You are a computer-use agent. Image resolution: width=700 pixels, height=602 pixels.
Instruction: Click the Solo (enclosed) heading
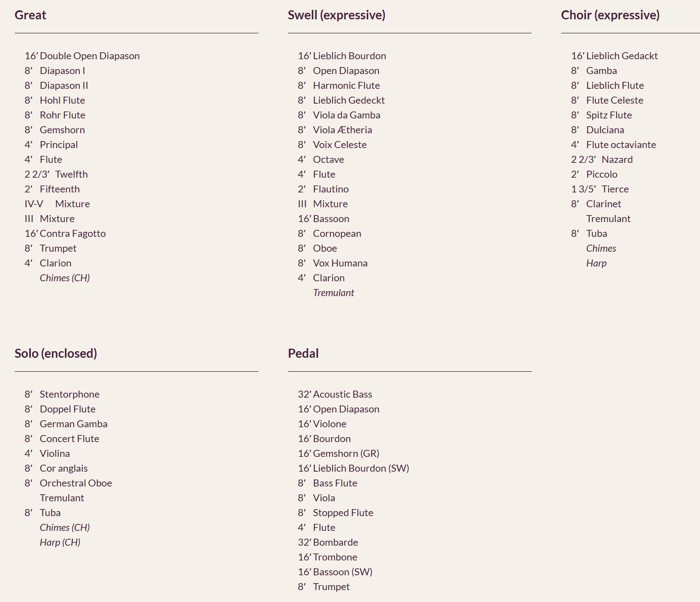(x=56, y=354)
